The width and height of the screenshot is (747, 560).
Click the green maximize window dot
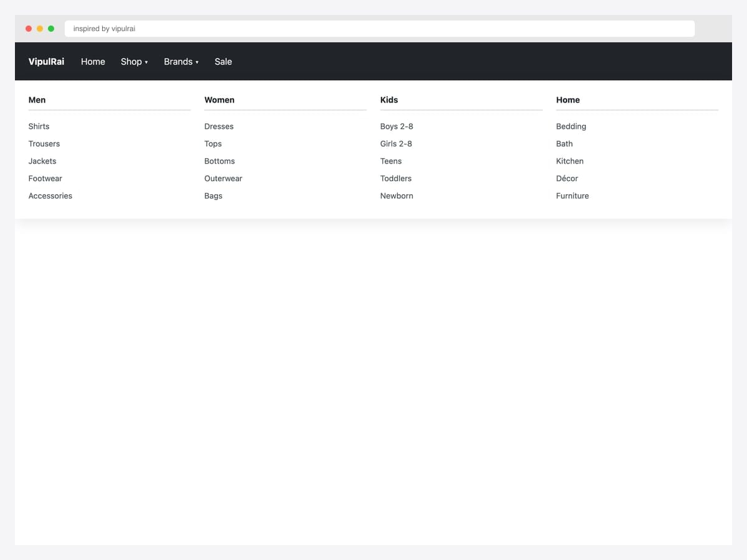51,29
